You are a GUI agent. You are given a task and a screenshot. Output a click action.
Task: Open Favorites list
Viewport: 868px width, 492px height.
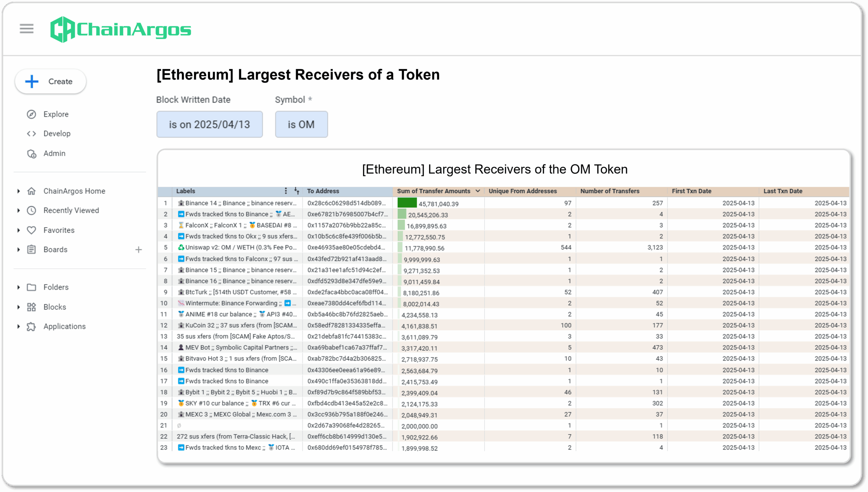(59, 230)
